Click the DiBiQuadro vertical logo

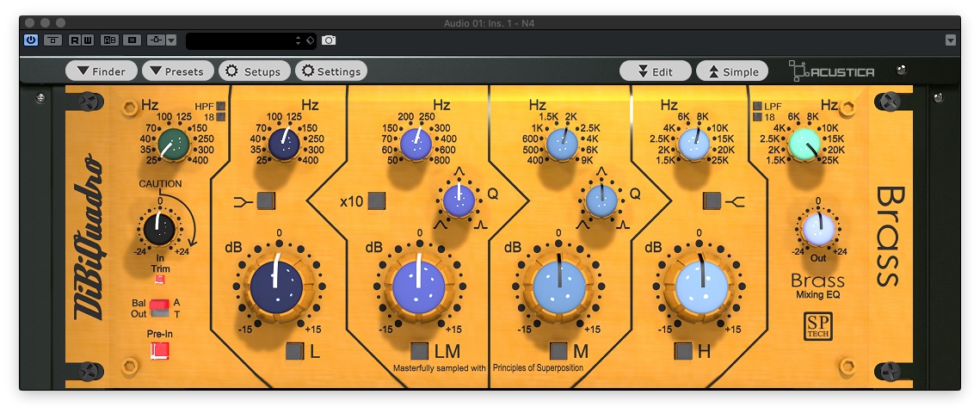[x=88, y=237]
